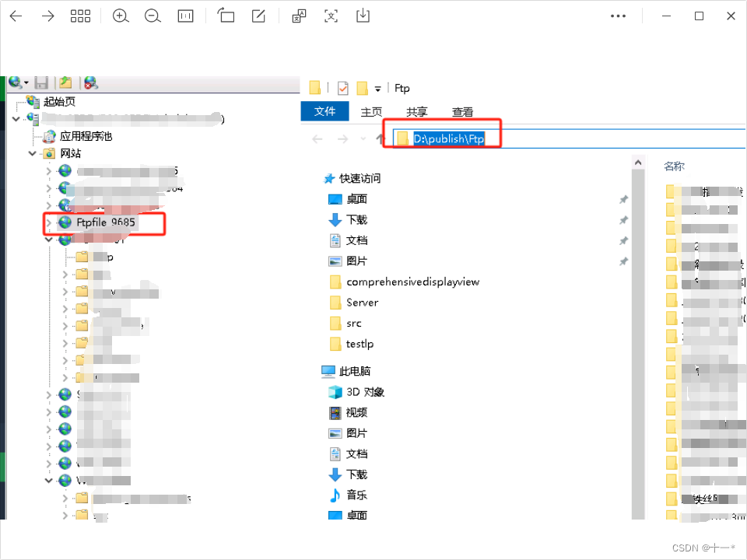747x560 pixels.
Task: Zoom in with the magnifier plus icon
Action: tap(121, 16)
